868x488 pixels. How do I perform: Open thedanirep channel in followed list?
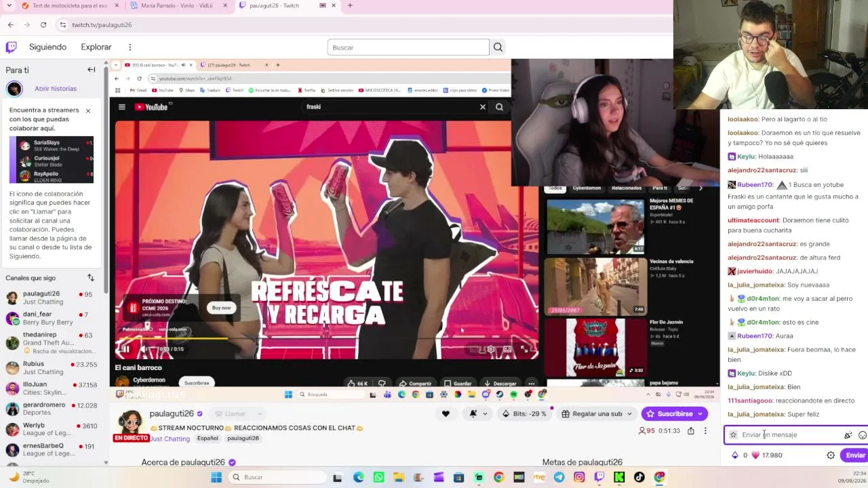(x=52, y=339)
